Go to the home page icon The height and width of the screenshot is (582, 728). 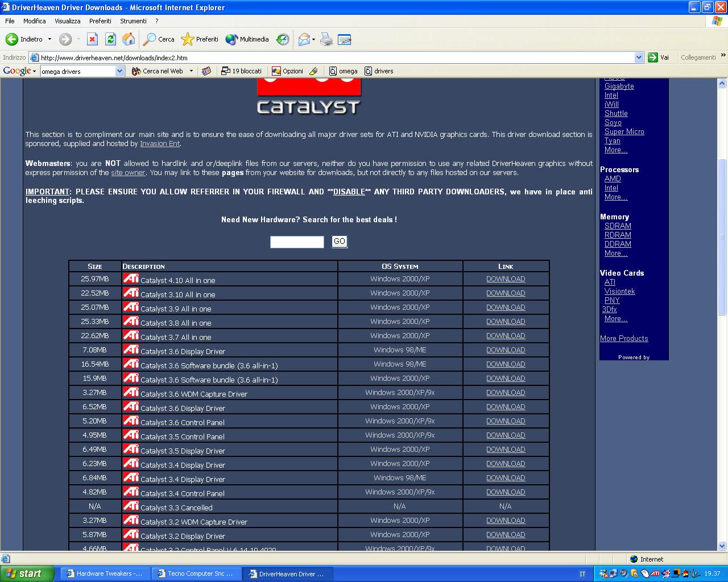coord(129,39)
